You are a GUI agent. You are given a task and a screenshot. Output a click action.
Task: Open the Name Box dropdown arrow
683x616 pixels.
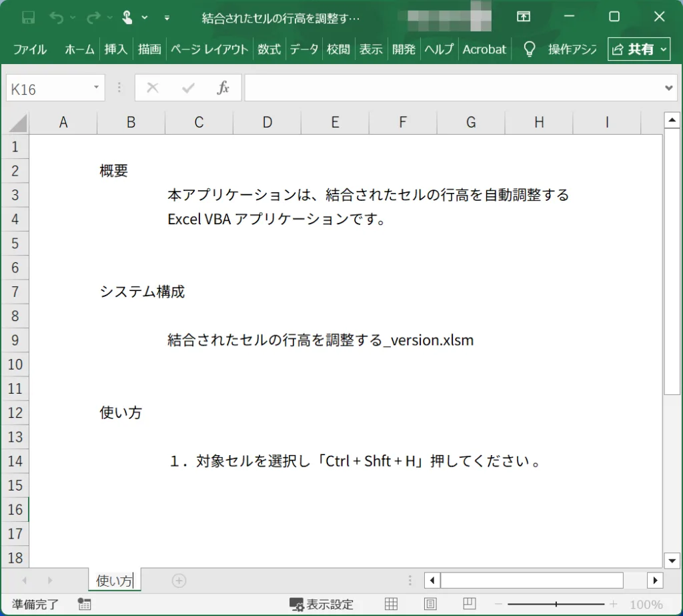point(96,88)
